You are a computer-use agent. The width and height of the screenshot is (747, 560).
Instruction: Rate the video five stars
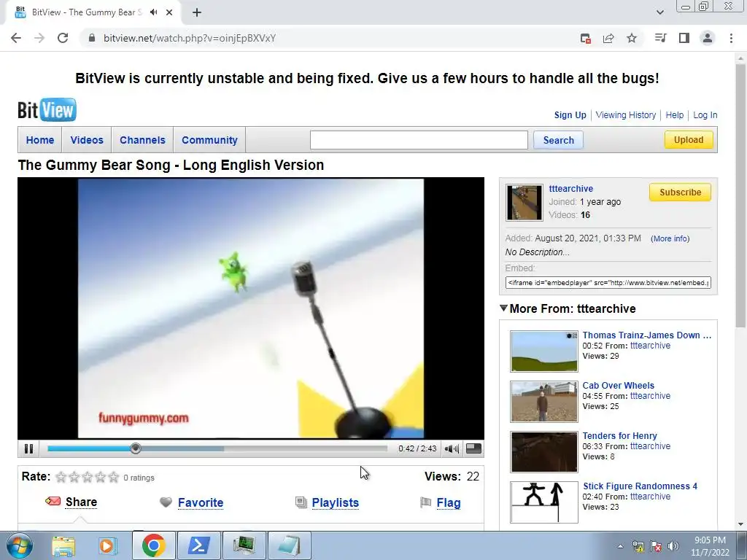coord(113,477)
